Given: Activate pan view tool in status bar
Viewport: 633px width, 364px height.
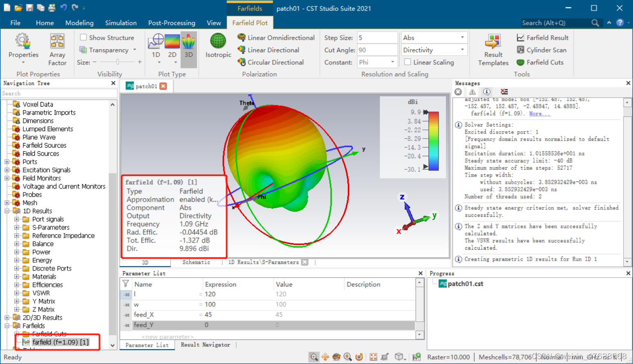Looking at the screenshot, I should pos(325,357).
